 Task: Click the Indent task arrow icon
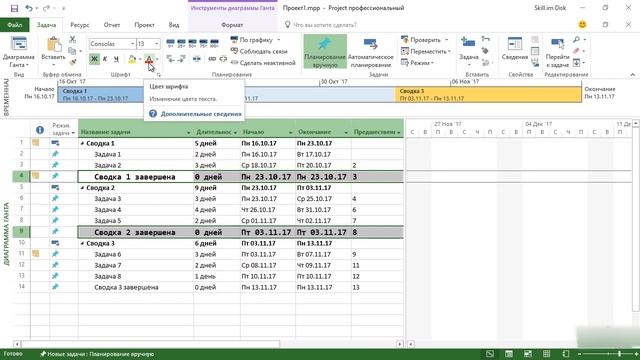pyautogui.click(x=182, y=59)
